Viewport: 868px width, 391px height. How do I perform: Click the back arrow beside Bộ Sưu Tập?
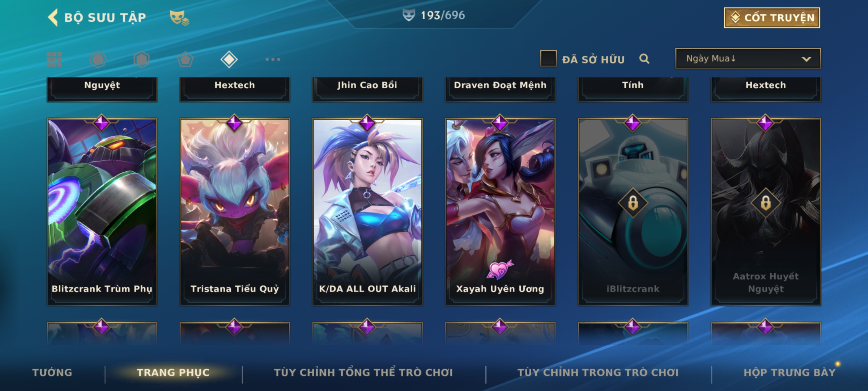click(53, 17)
